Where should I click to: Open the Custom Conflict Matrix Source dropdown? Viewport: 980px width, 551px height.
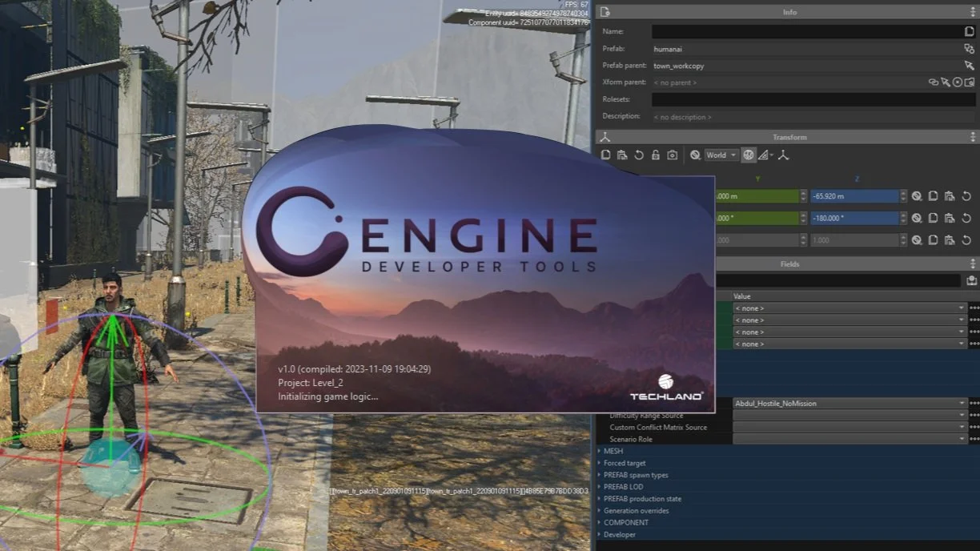tap(849, 427)
